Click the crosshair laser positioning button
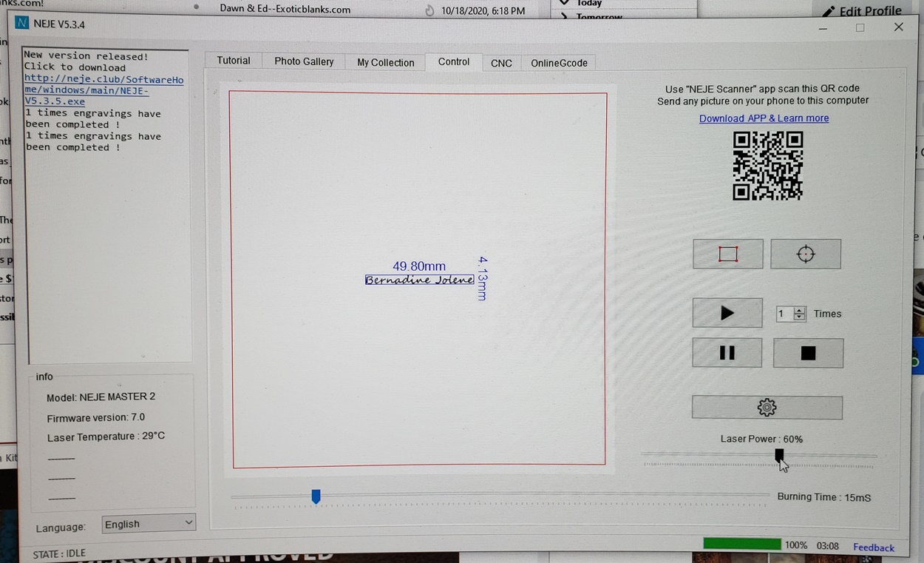The image size is (924, 563). 805,254
